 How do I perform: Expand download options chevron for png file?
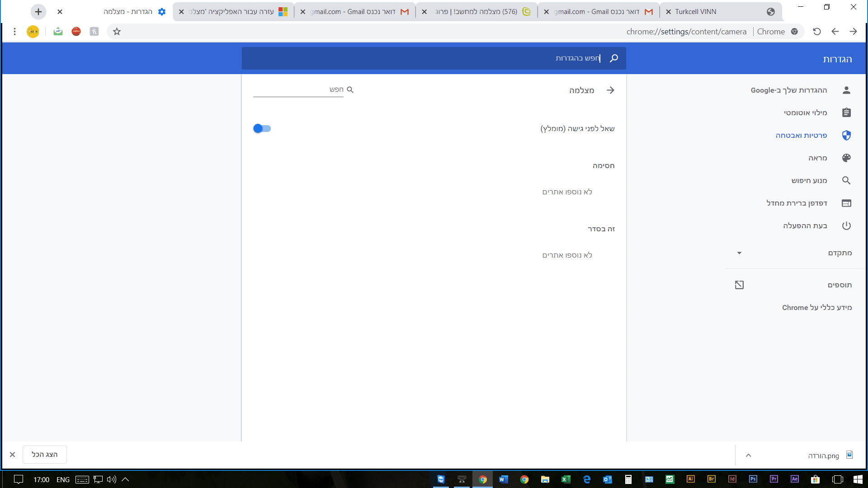[748, 455]
